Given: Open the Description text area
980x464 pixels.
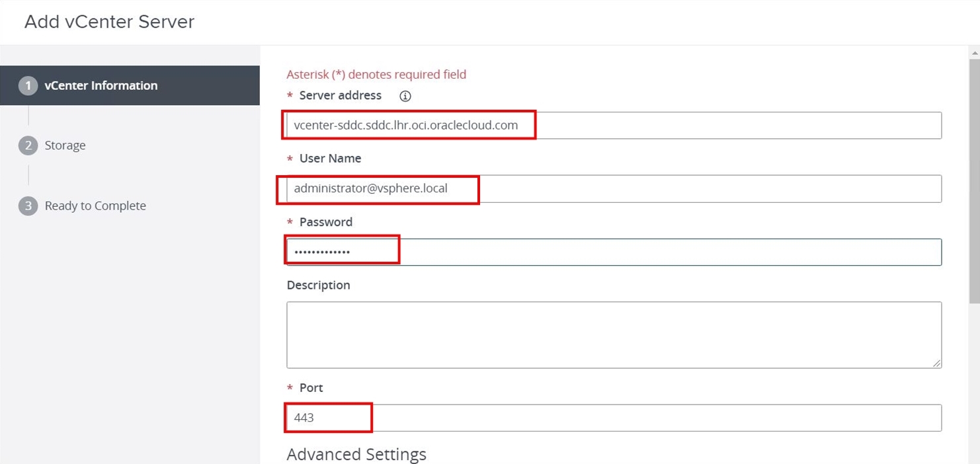Looking at the screenshot, I should coord(614,334).
